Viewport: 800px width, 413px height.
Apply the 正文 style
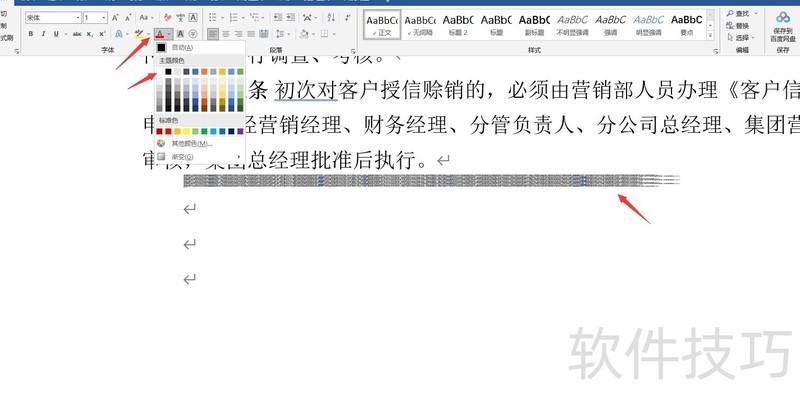pos(382,25)
